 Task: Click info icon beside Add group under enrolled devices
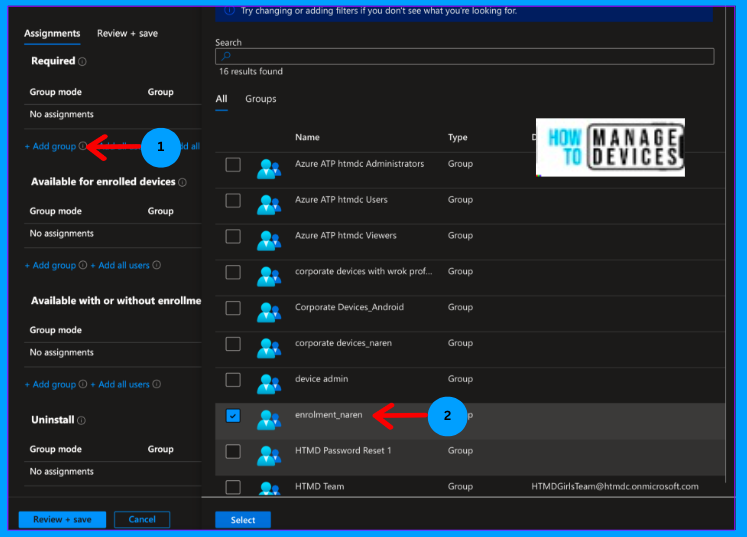(x=83, y=265)
